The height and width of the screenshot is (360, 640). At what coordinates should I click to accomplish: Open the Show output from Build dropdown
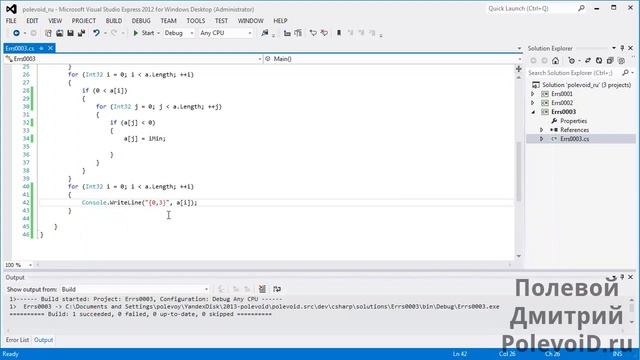pyautogui.click(x=135, y=289)
